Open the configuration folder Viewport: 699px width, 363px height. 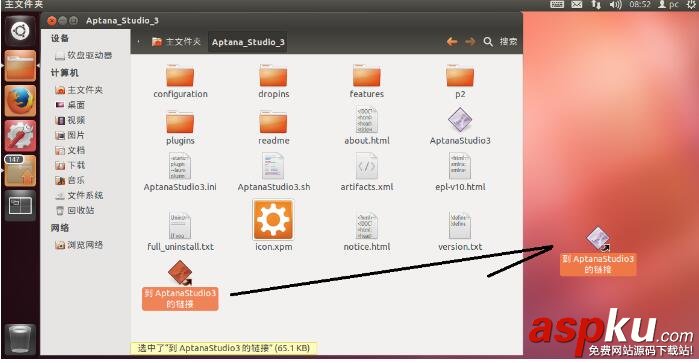click(180, 81)
